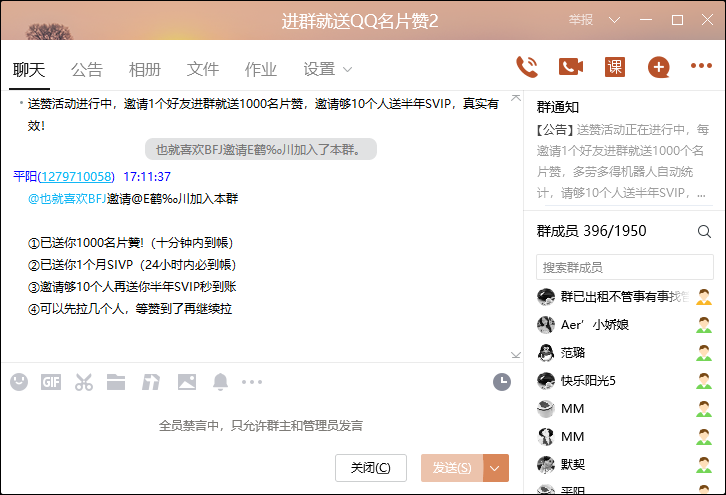The image size is (726, 495).
Task: Click the message line ②已送你1个月SIVP
Action: coord(131,264)
